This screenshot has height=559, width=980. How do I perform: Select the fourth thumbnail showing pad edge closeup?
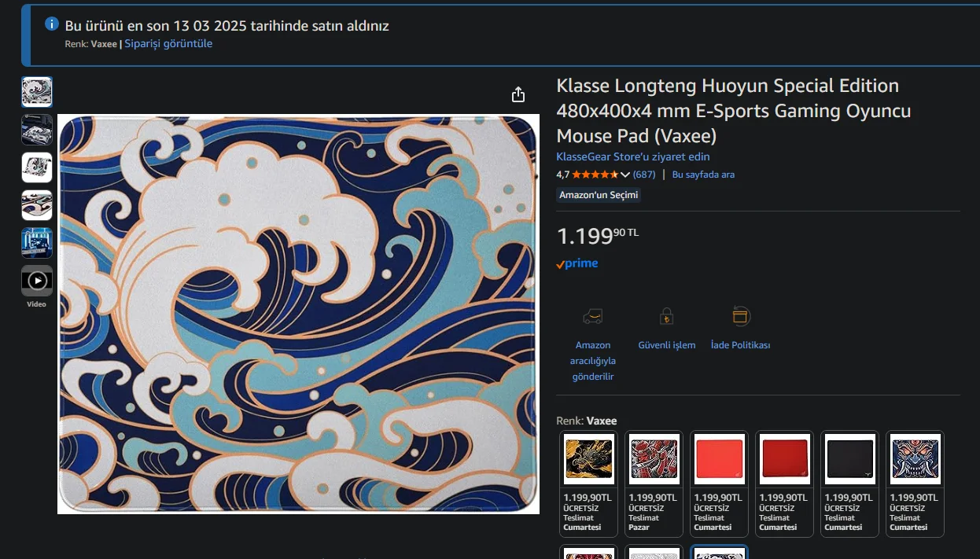(37, 205)
